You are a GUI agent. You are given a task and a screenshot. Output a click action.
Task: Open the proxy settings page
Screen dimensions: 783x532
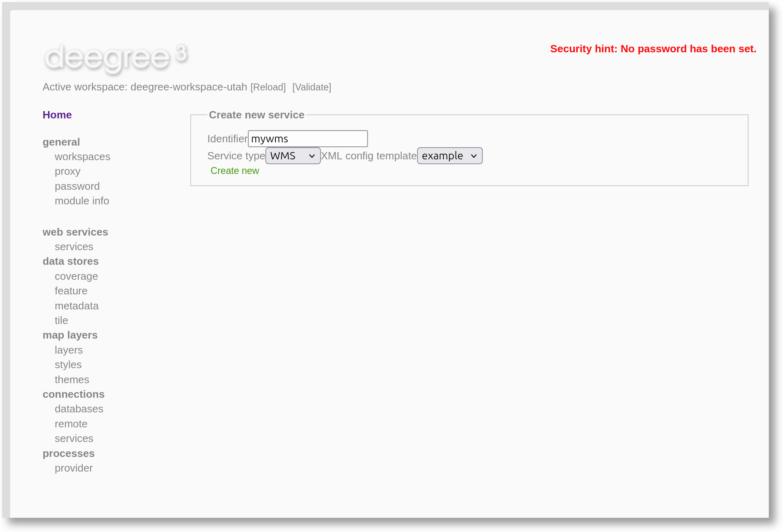(x=67, y=171)
